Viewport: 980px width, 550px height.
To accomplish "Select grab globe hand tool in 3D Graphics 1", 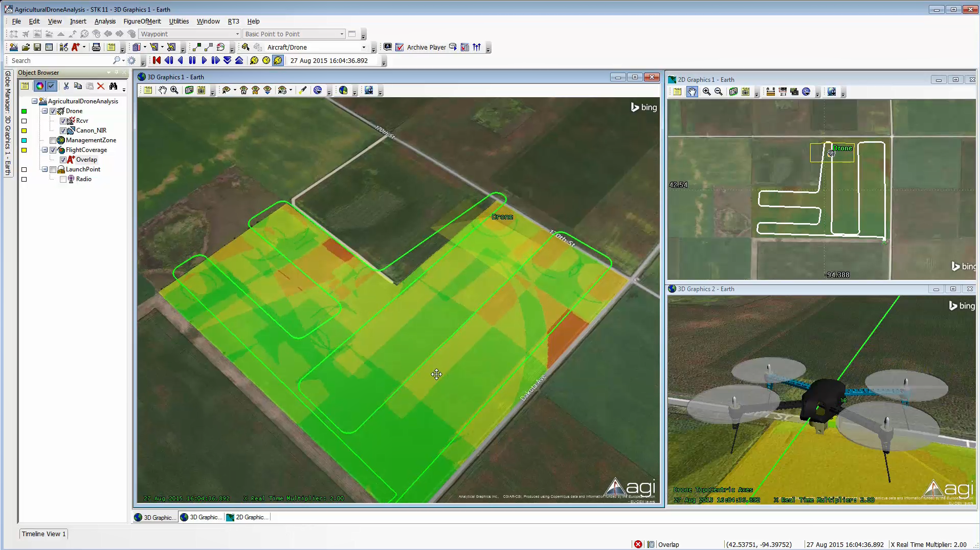I will coord(163,90).
